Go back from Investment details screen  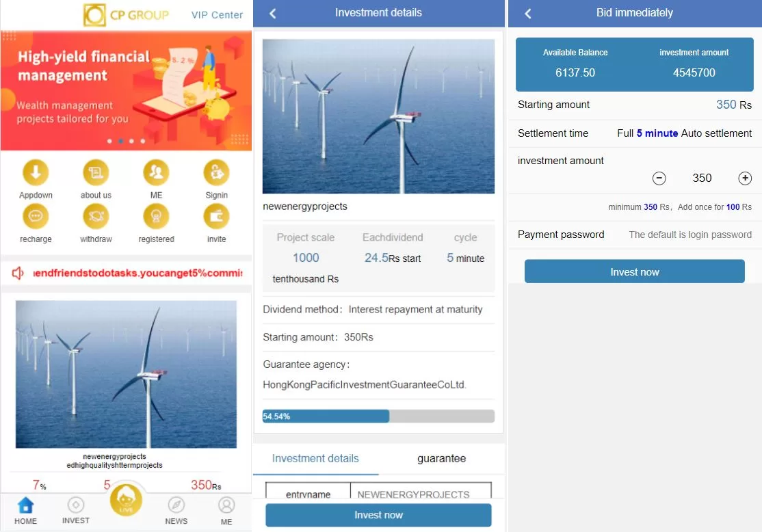click(273, 14)
